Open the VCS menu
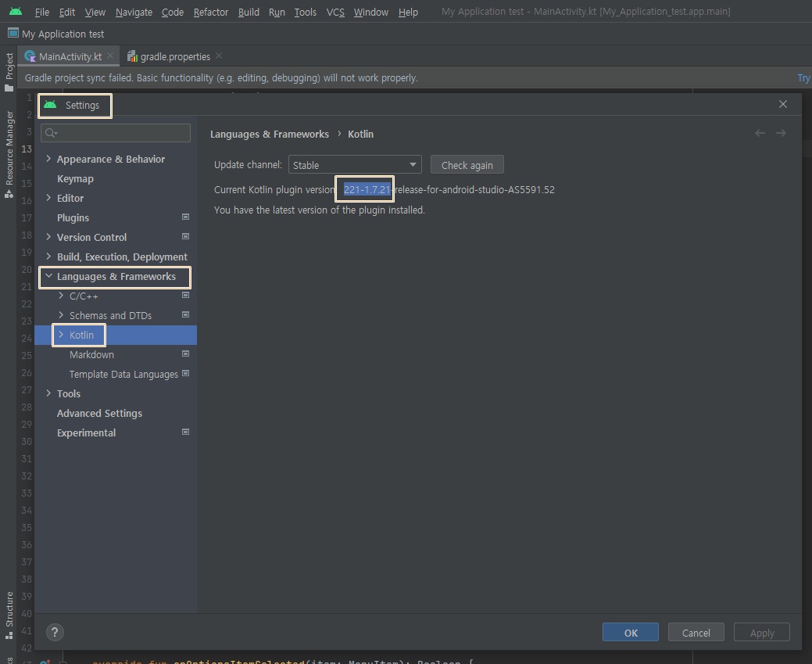Image resolution: width=812 pixels, height=664 pixels. pyautogui.click(x=335, y=12)
